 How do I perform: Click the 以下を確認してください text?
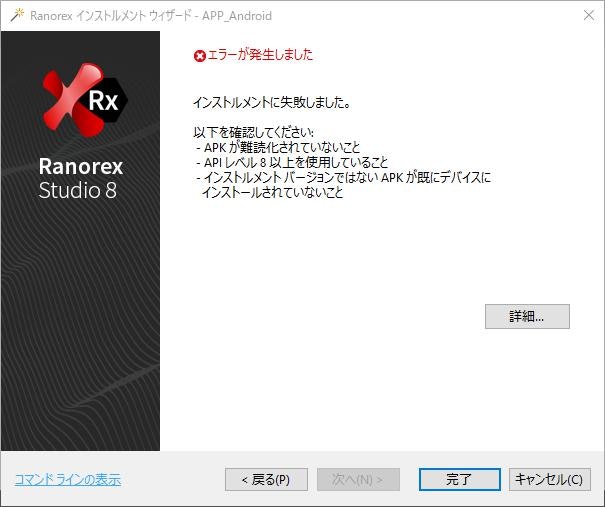(253, 132)
